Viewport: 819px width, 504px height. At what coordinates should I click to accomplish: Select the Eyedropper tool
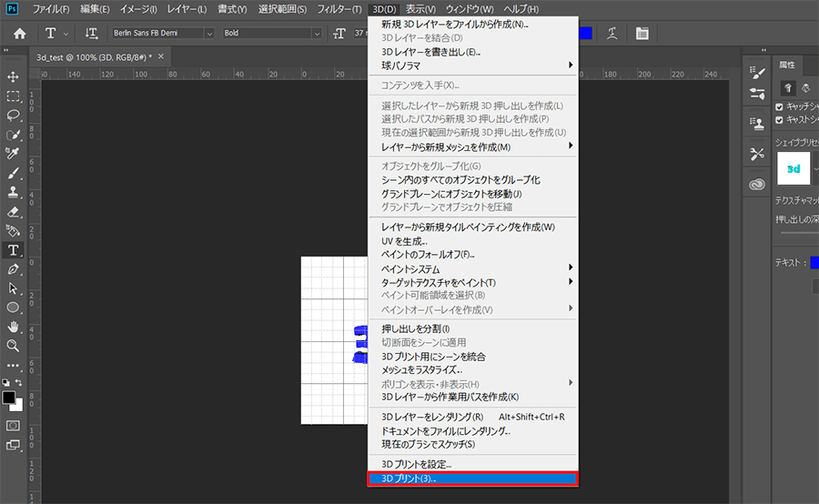coord(13,154)
